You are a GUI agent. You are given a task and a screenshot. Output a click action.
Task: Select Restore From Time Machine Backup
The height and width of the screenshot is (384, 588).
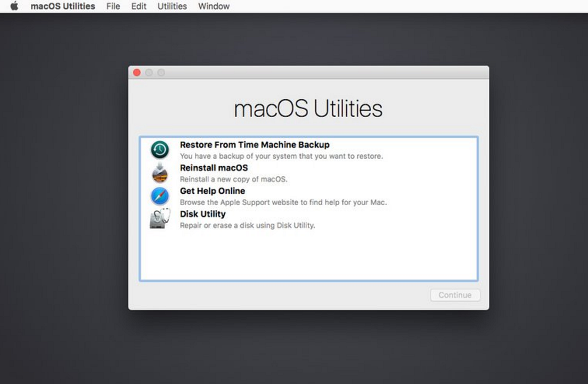tap(255, 144)
